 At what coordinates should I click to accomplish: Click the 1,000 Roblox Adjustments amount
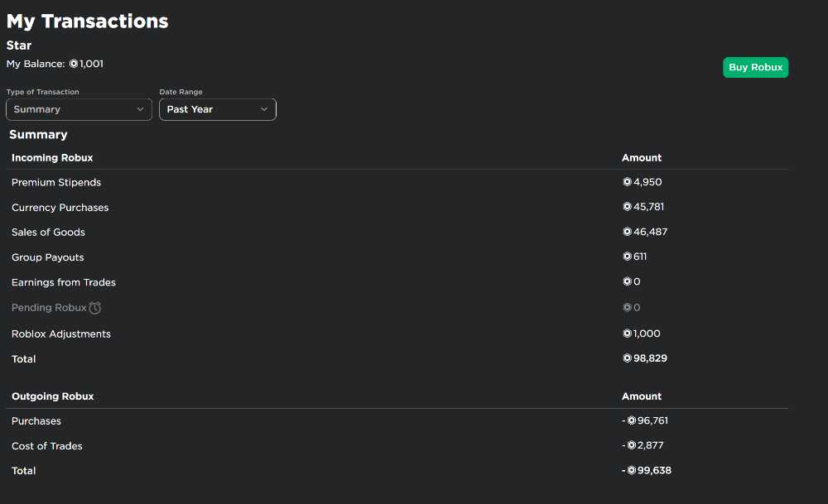[647, 334]
